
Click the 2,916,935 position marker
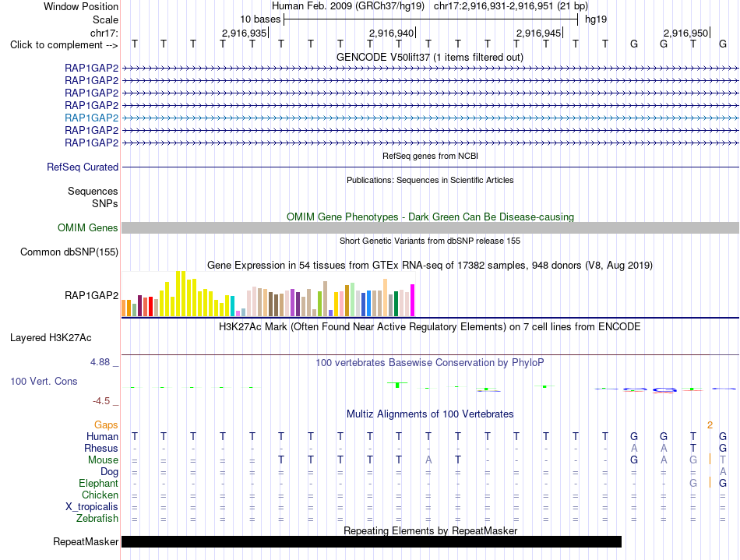[x=245, y=33]
